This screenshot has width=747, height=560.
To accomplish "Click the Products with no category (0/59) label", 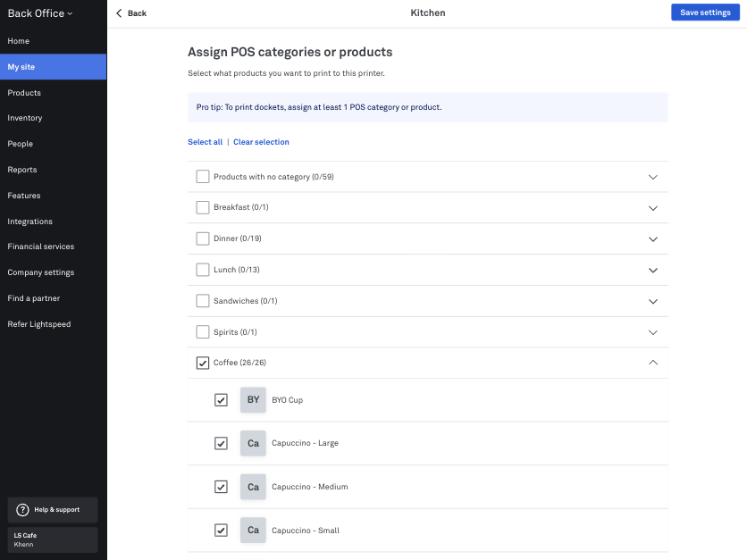I will pos(273,177).
